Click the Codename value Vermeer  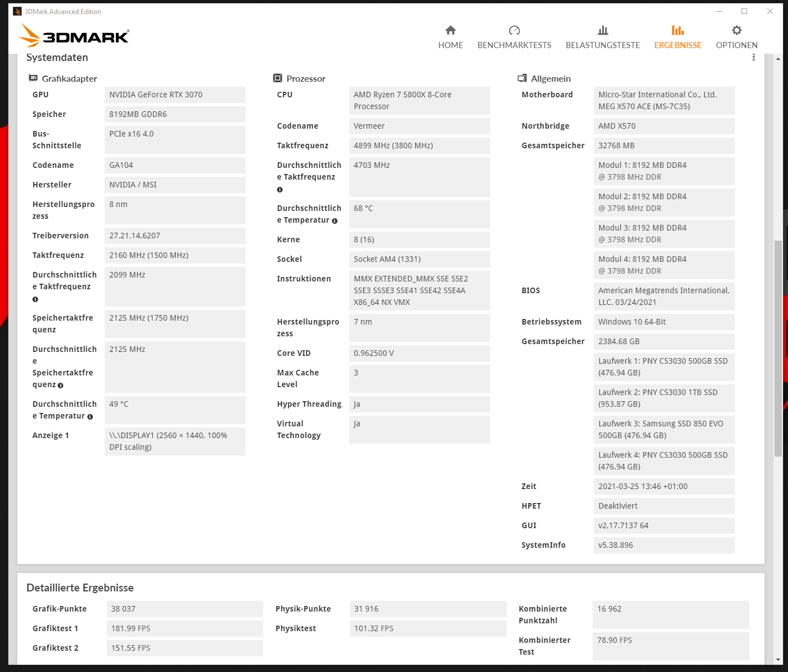coord(420,126)
